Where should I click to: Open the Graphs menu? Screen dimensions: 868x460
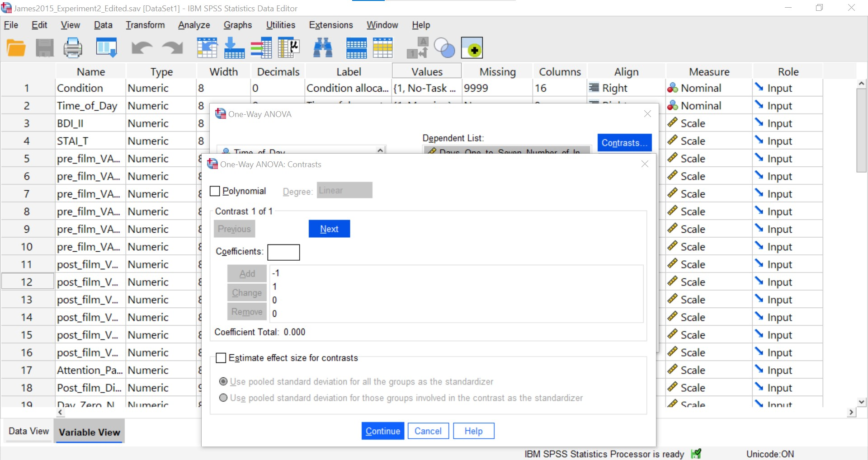[238, 25]
